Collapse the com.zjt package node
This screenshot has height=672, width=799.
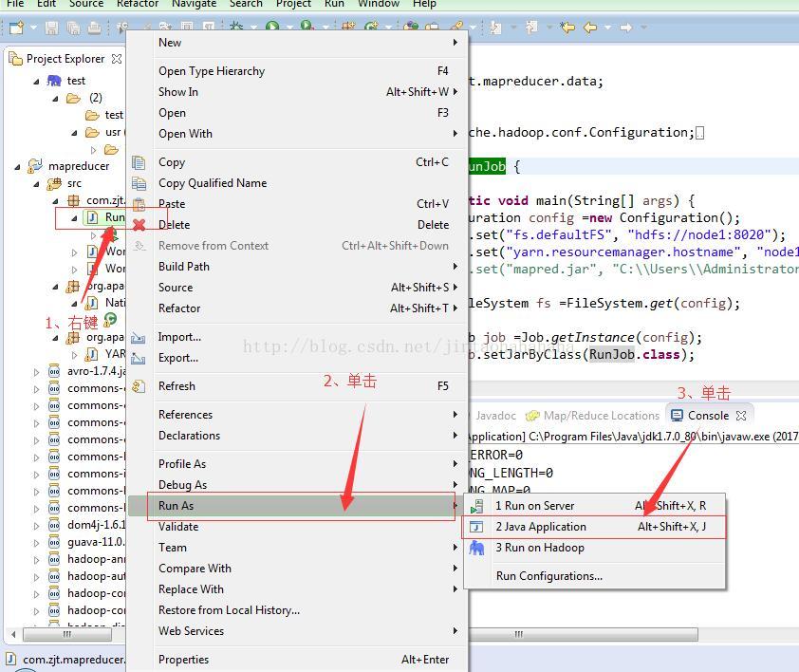[55, 201]
